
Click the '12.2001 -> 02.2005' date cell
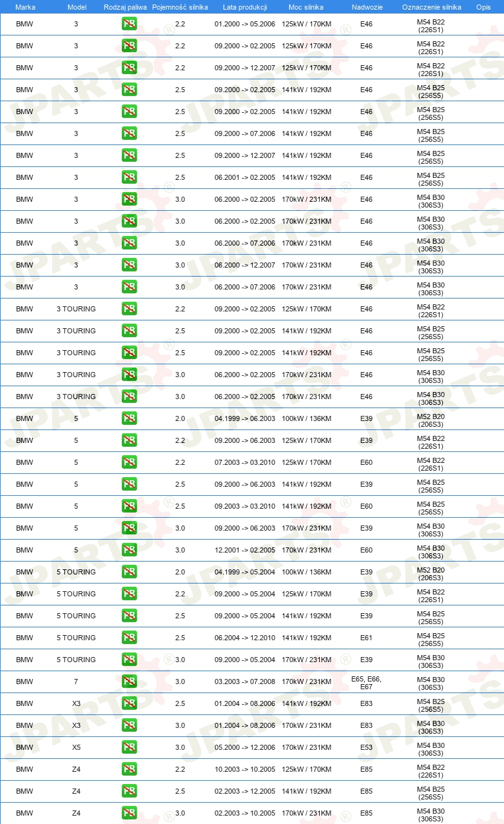point(245,551)
